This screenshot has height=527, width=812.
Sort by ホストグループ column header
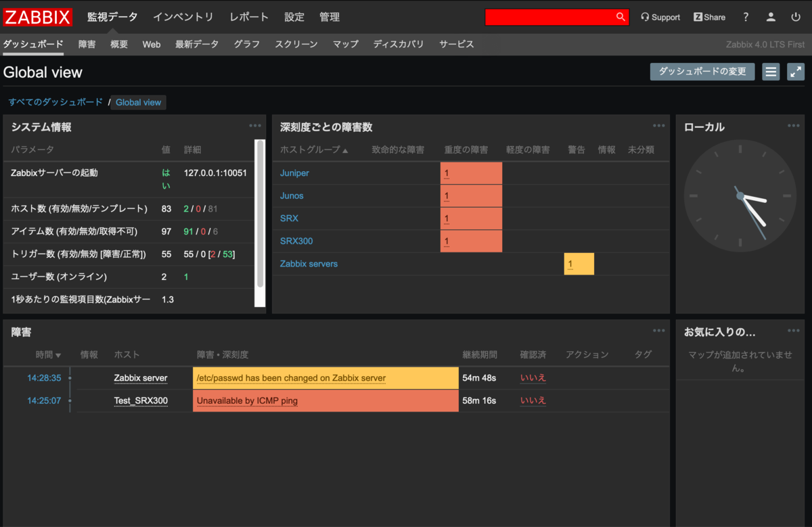click(314, 150)
